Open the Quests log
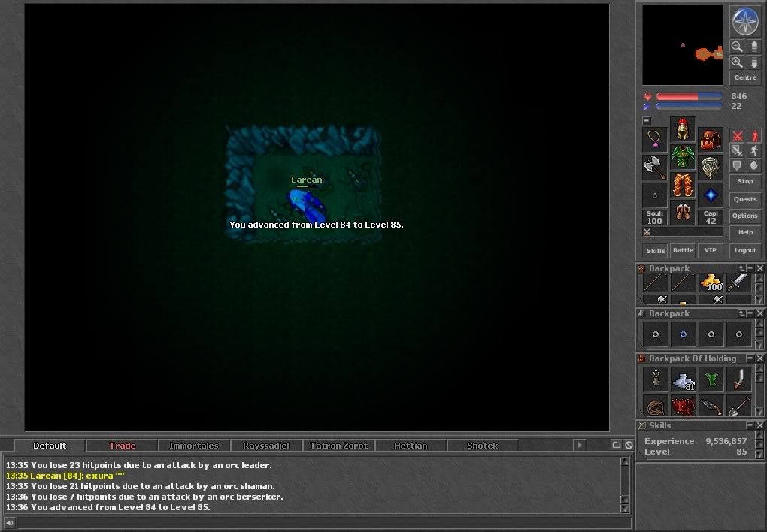Image resolution: width=767 pixels, height=532 pixels. click(745, 199)
